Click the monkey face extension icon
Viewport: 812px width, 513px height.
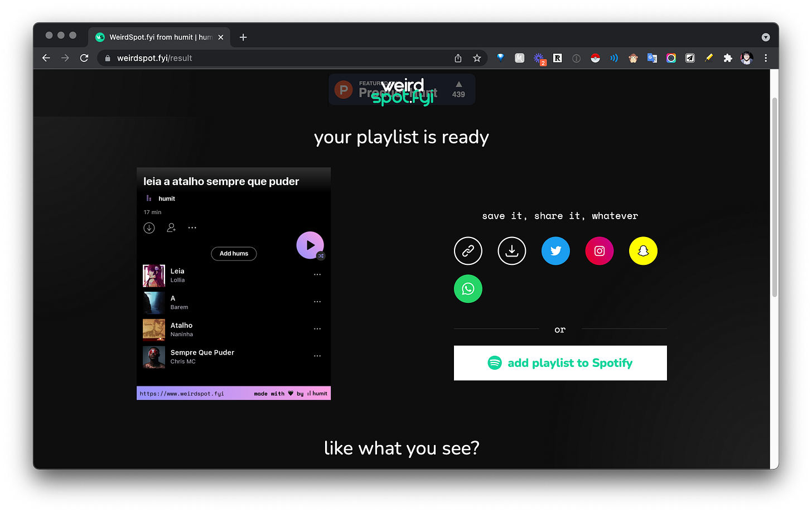click(633, 58)
